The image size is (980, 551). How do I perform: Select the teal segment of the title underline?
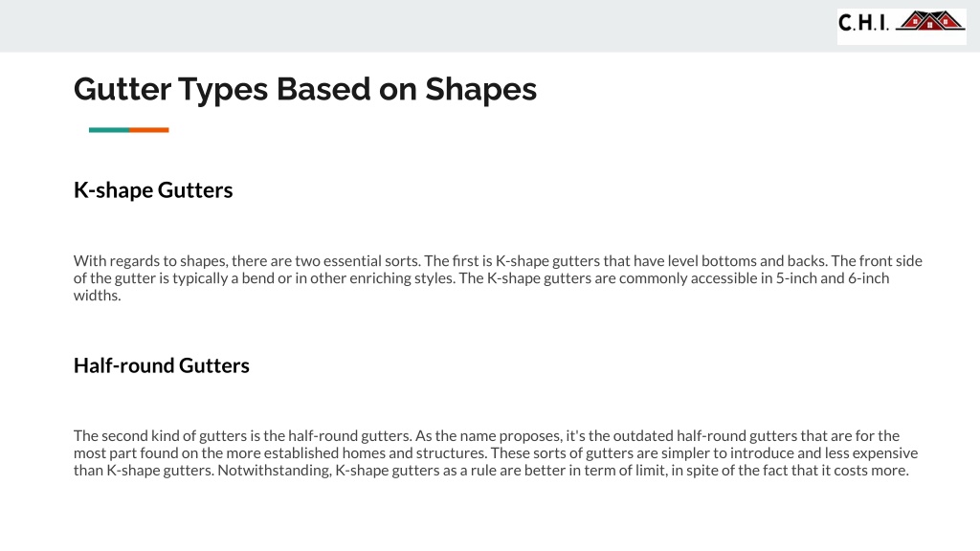coord(109,130)
